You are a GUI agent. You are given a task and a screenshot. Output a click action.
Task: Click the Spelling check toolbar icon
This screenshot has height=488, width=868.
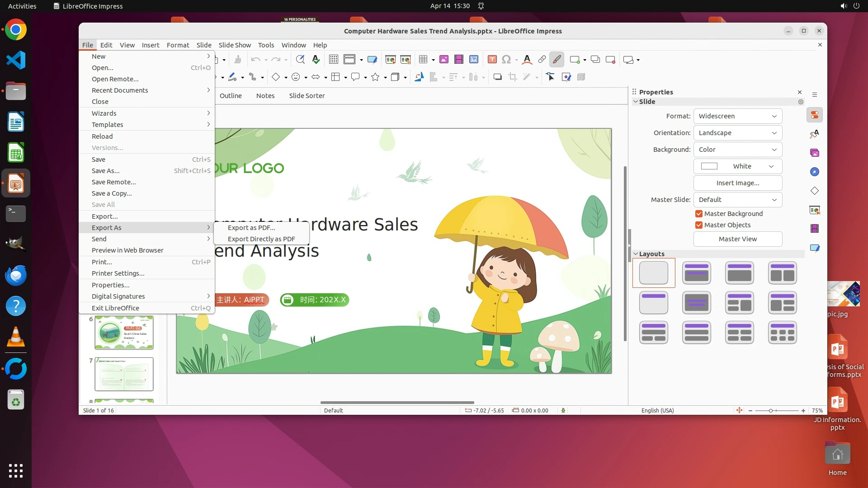(x=316, y=60)
